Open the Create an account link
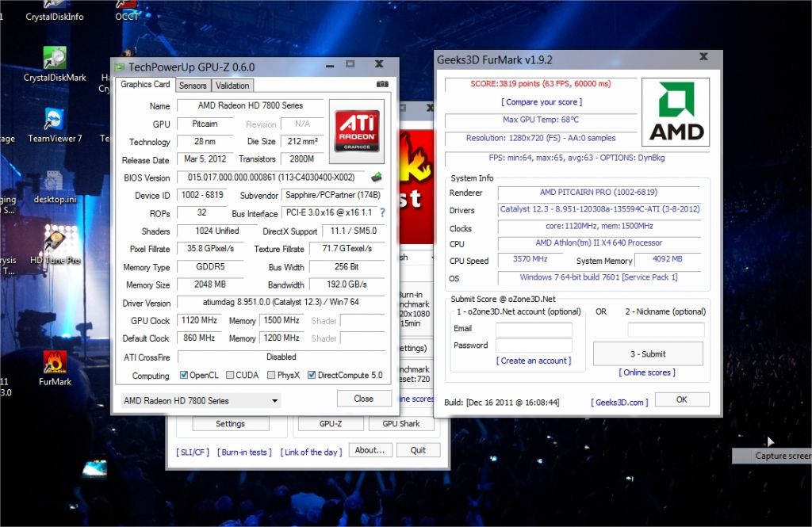 click(x=534, y=361)
